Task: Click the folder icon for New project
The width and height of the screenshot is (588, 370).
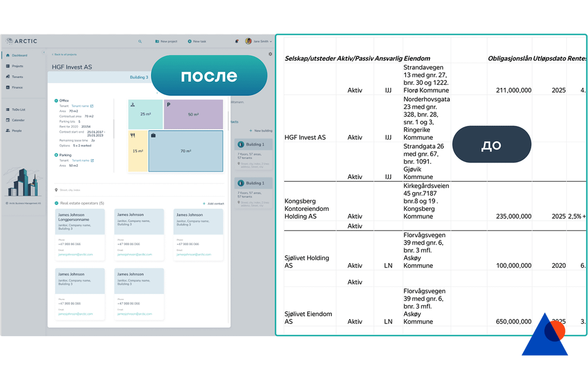Action: point(157,41)
